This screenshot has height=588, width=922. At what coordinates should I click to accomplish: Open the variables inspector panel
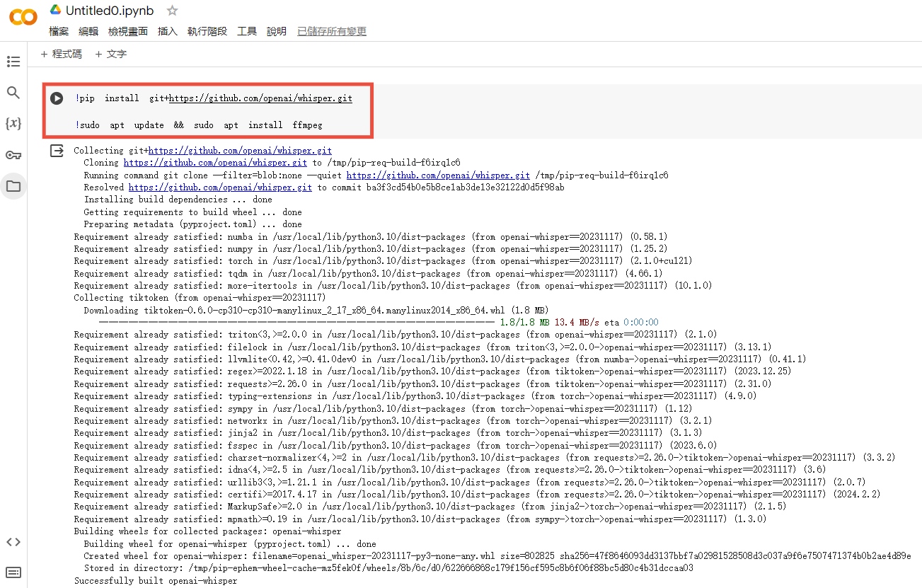pyautogui.click(x=13, y=124)
